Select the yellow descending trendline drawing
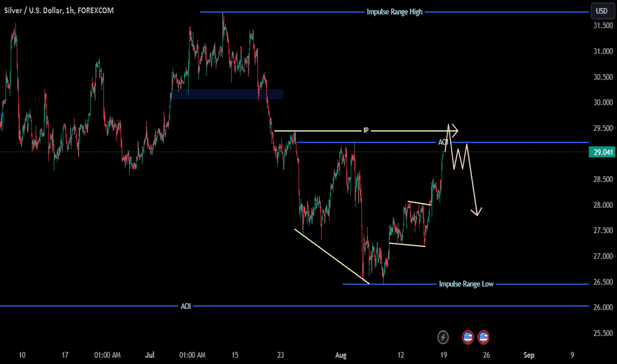The height and width of the screenshot is (364, 617). [332, 256]
